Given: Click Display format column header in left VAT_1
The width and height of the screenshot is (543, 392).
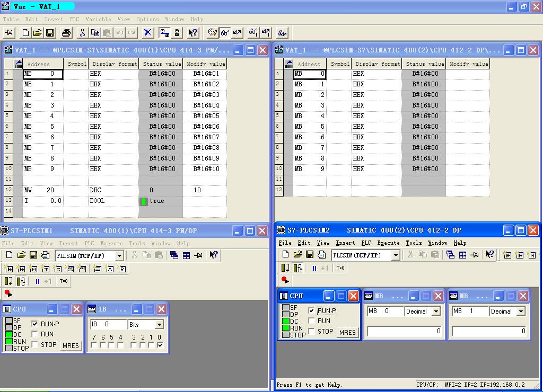Looking at the screenshot, I should (113, 64).
